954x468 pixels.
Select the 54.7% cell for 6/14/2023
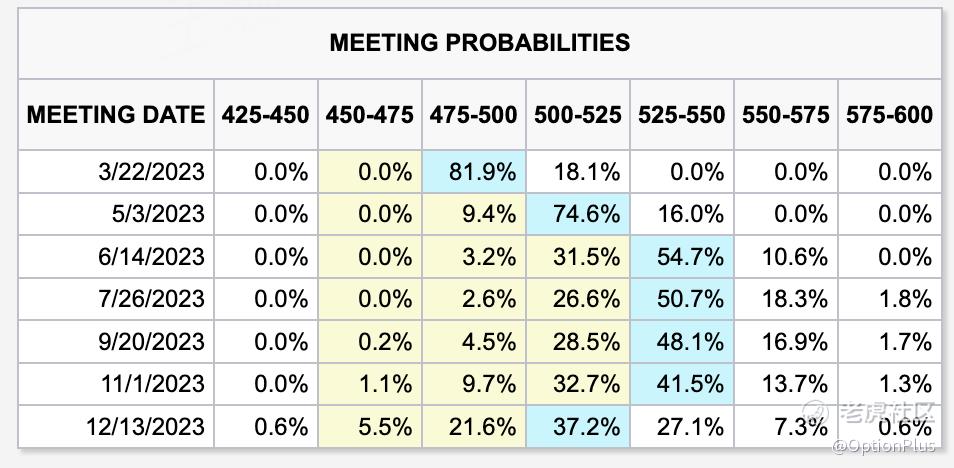(x=681, y=257)
